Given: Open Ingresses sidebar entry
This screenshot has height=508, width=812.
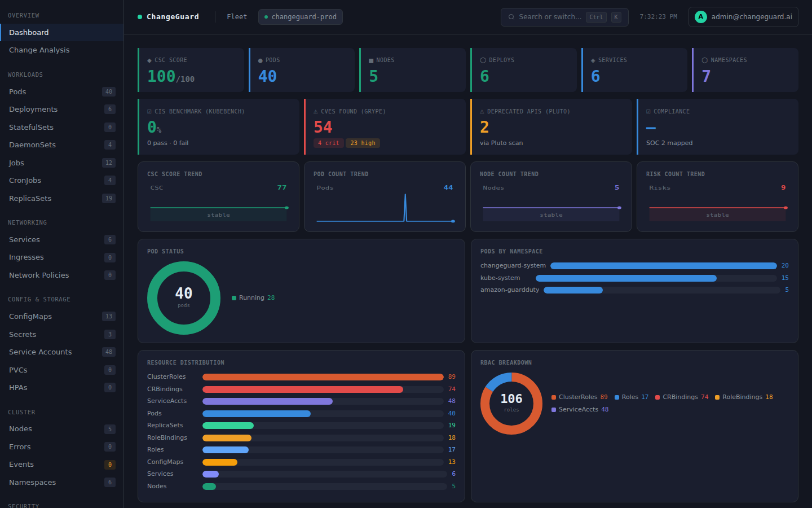Looking at the screenshot, I should 62,257.
